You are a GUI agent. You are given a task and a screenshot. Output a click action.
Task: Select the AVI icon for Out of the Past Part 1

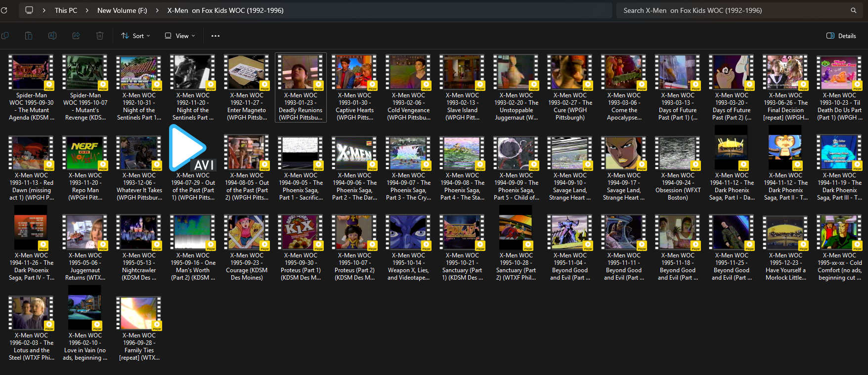pyautogui.click(x=192, y=148)
